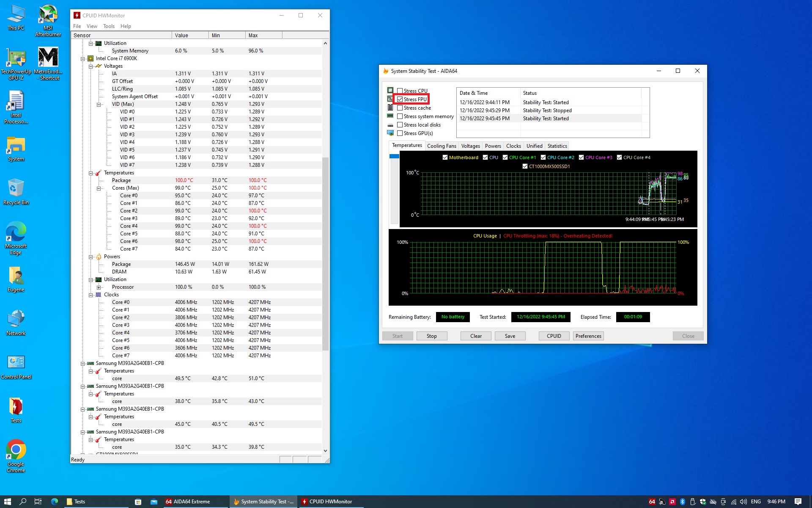Screen dimensions: 812x508
Task: Toggle the CPU Core #3 graph checkbox
Action: coord(582,157)
